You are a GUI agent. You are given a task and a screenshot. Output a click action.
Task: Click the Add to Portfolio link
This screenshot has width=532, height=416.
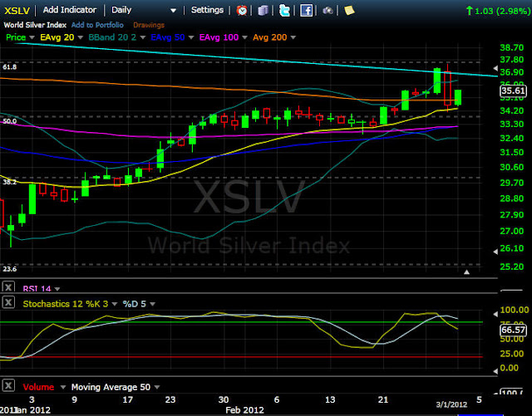tap(97, 25)
